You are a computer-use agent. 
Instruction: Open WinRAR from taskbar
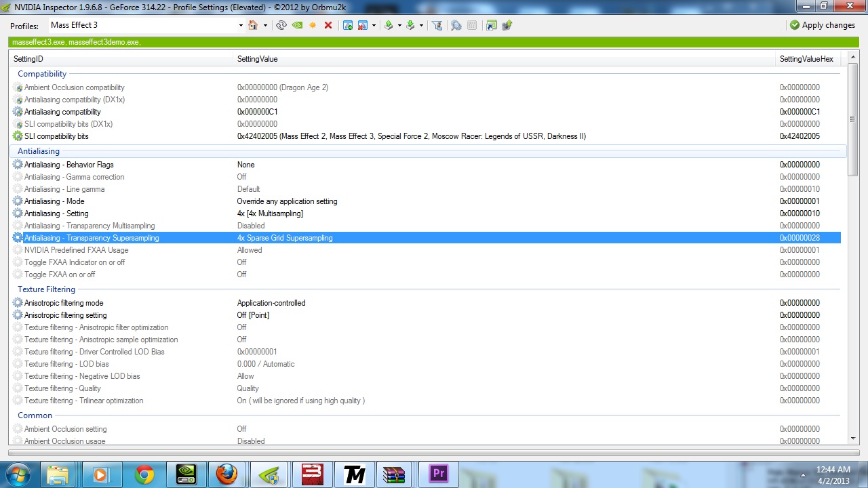pos(393,474)
